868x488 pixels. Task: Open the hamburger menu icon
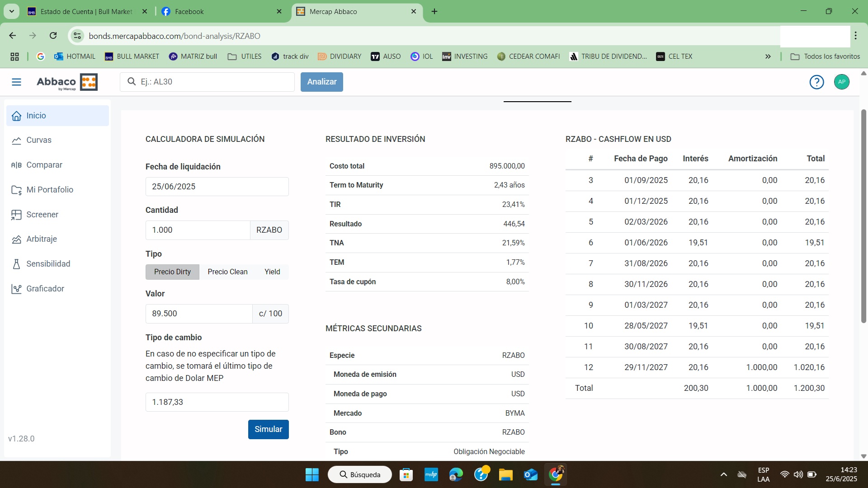(x=16, y=82)
